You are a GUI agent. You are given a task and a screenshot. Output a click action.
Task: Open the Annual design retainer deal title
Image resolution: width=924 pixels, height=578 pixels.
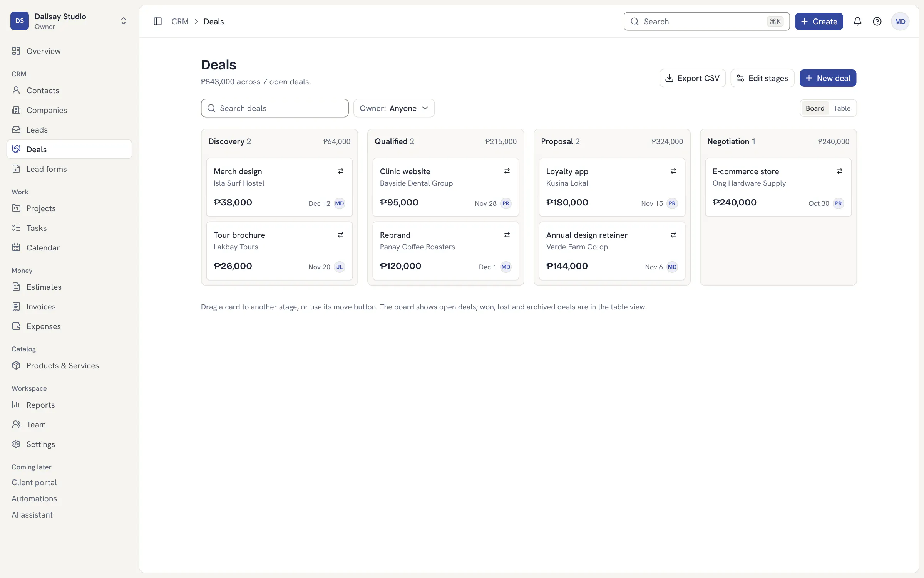(x=587, y=235)
